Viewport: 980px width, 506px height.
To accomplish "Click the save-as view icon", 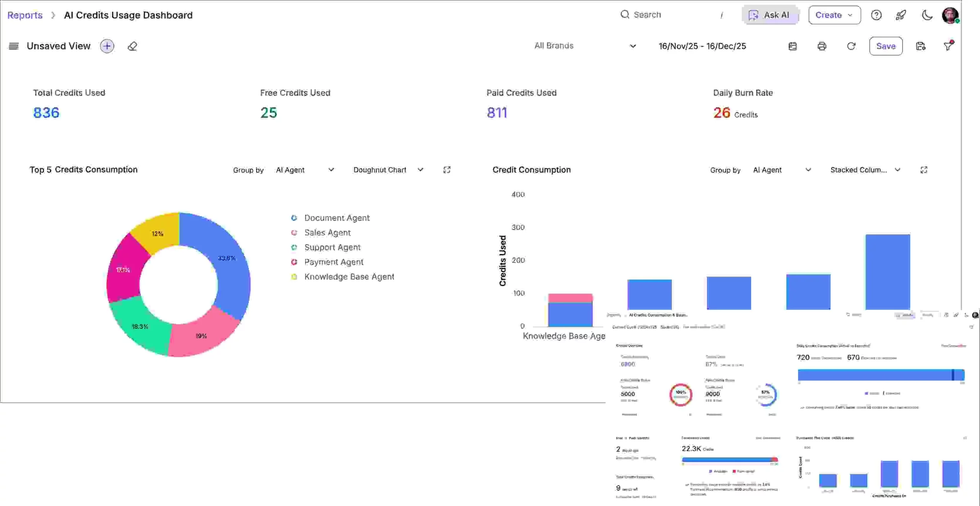I will click(x=921, y=46).
